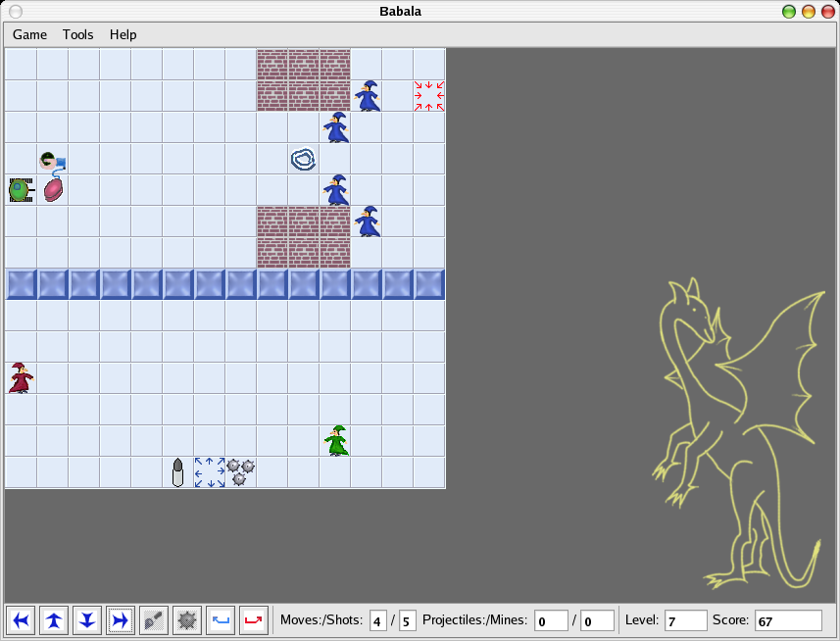840x641 pixels.
Task: Click the move down arrow button
Action: click(87, 620)
